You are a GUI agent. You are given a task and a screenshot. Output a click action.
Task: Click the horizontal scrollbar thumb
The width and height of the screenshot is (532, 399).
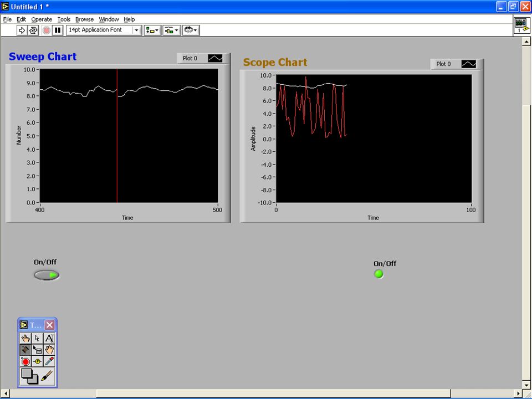pyautogui.click(x=274, y=393)
